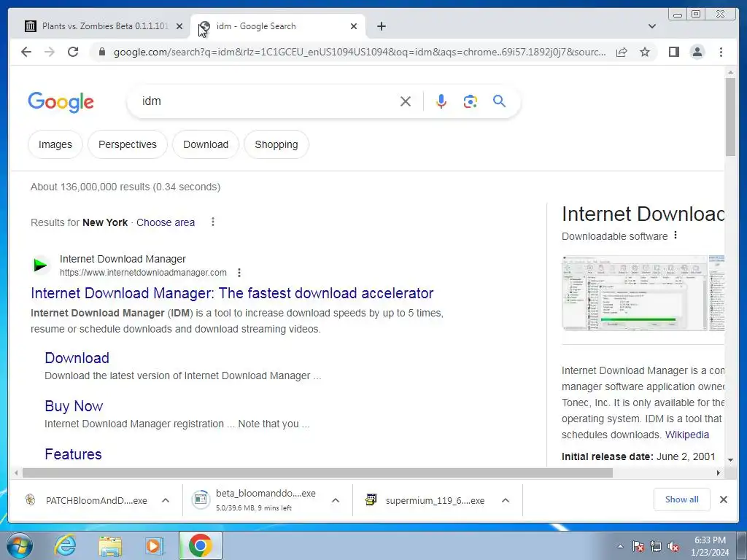The width and height of the screenshot is (747, 560).
Task: Clear the search box with X
Action: click(405, 101)
